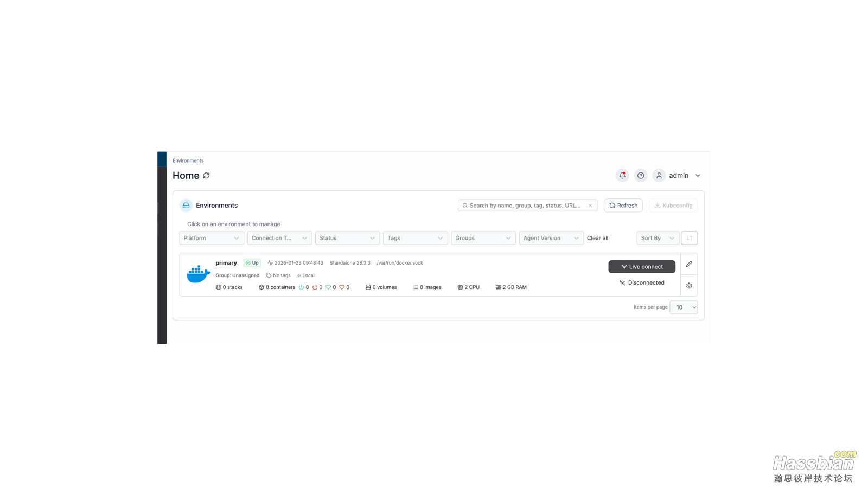Toggle the sort order direction button
The height and width of the screenshot is (488, 868).
(689, 238)
